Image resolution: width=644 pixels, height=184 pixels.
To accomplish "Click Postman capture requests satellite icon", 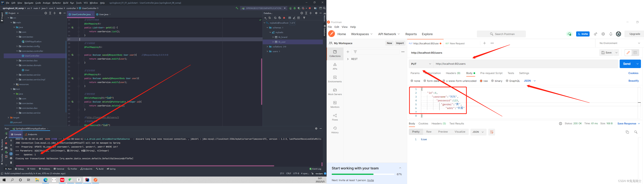I will (x=596, y=34).
